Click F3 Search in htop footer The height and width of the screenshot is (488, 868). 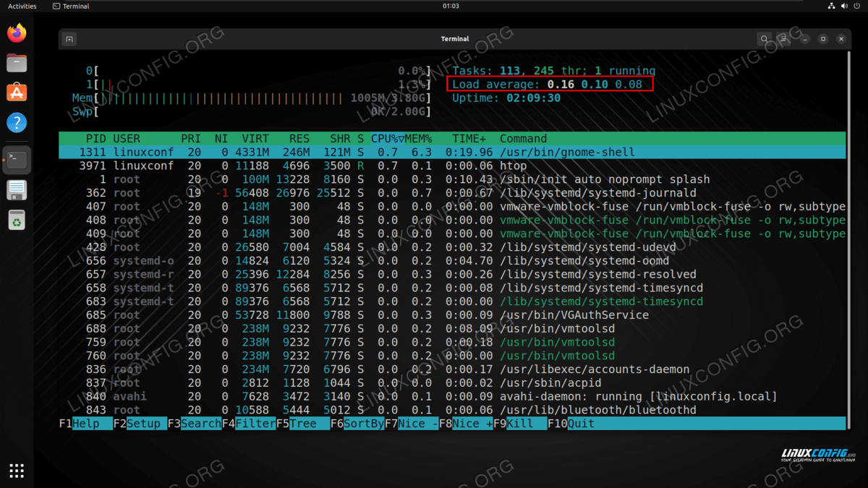(x=195, y=424)
